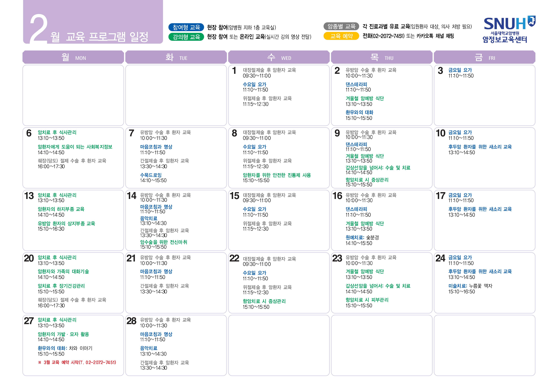Click 금요일 요가 on day 3
This screenshot has height=392, width=554.
(x=460, y=70)
